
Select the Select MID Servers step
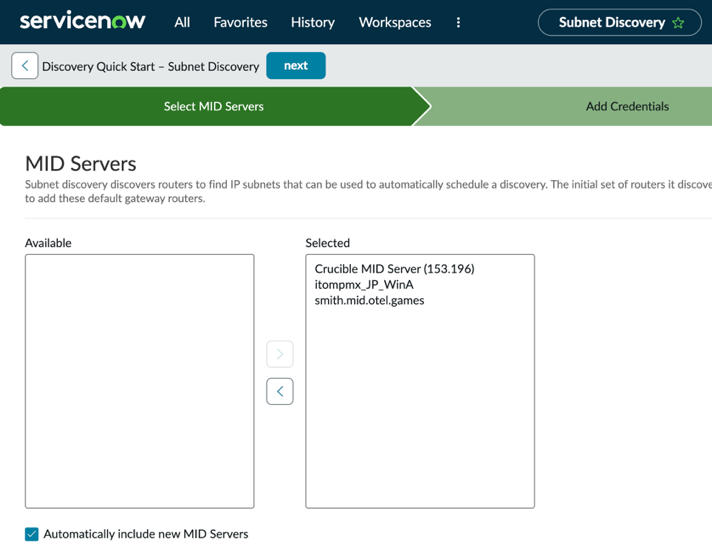click(x=213, y=106)
